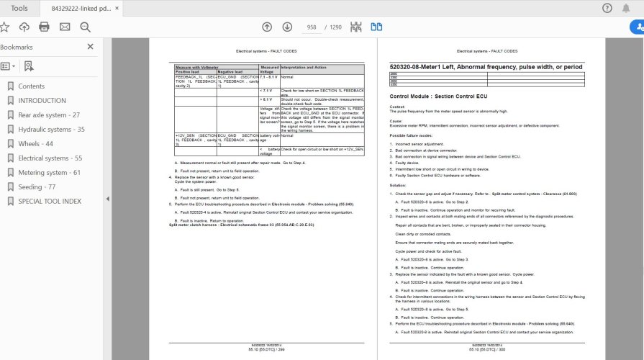Click the page number field
The width and height of the screenshot is (644, 360).
click(312, 27)
